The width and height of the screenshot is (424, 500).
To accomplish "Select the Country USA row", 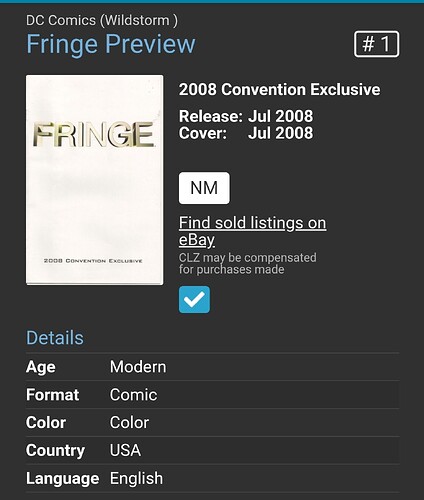I will (x=212, y=450).
